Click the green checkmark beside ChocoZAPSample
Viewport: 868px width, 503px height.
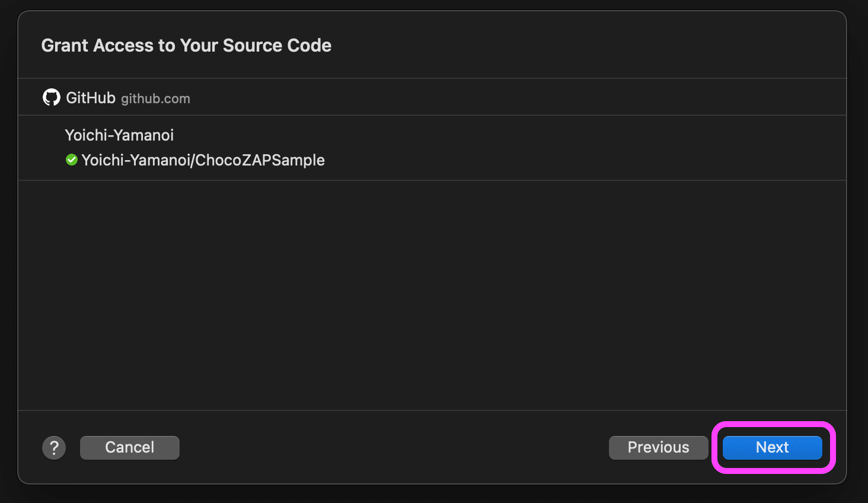point(72,160)
